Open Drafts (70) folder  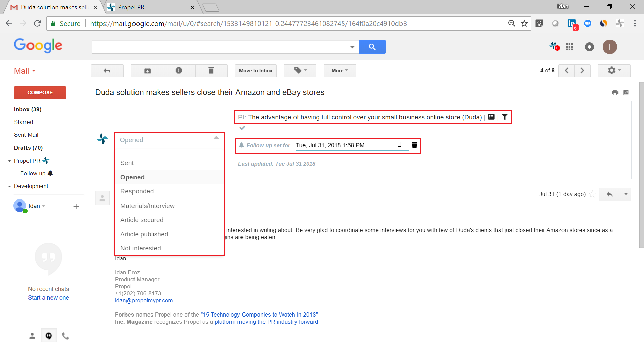(x=28, y=148)
